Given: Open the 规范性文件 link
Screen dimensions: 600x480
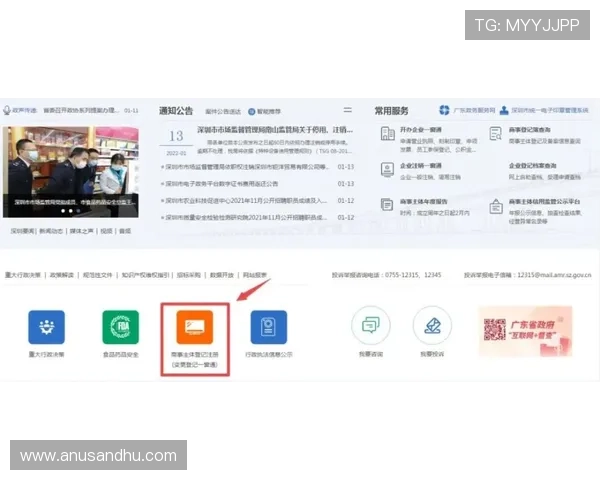Looking at the screenshot, I should click(x=98, y=275).
